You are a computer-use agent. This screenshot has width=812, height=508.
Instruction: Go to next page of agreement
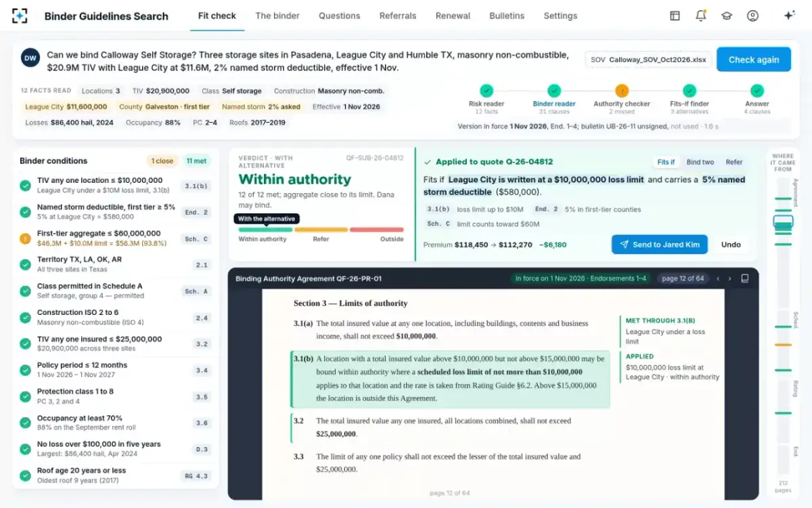(x=729, y=278)
